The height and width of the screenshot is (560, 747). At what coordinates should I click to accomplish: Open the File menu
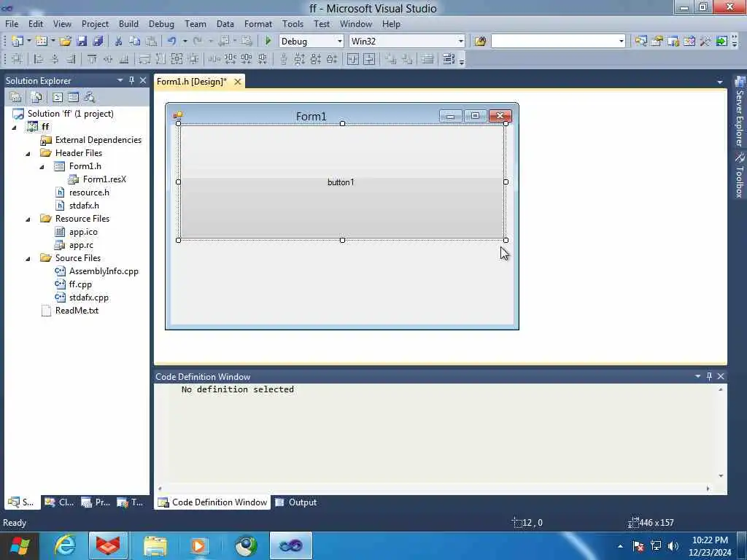pyautogui.click(x=12, y=24)
